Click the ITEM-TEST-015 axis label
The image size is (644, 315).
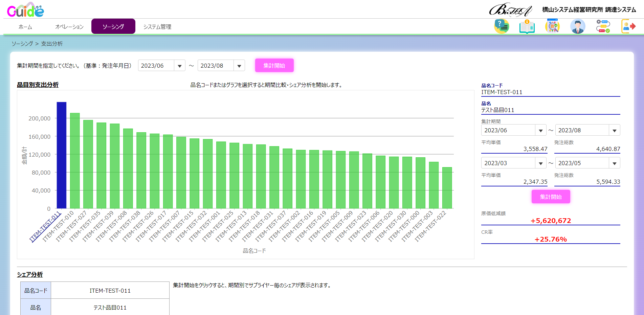click(x=178, y=226)
